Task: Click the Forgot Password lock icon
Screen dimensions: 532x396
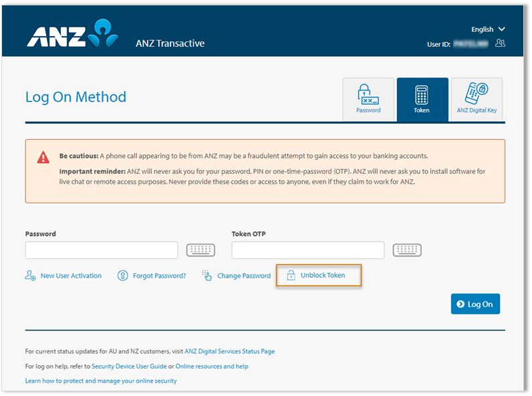Action: (122, 276)
